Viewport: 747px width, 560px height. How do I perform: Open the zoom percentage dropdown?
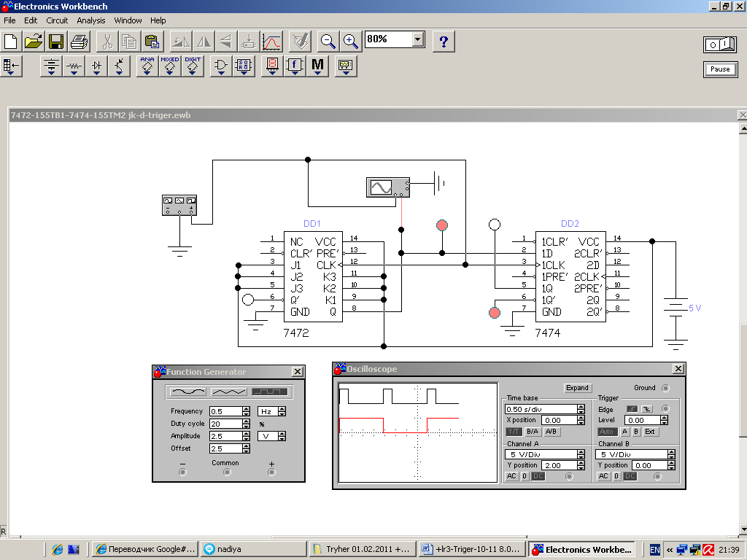coord(418,39)
